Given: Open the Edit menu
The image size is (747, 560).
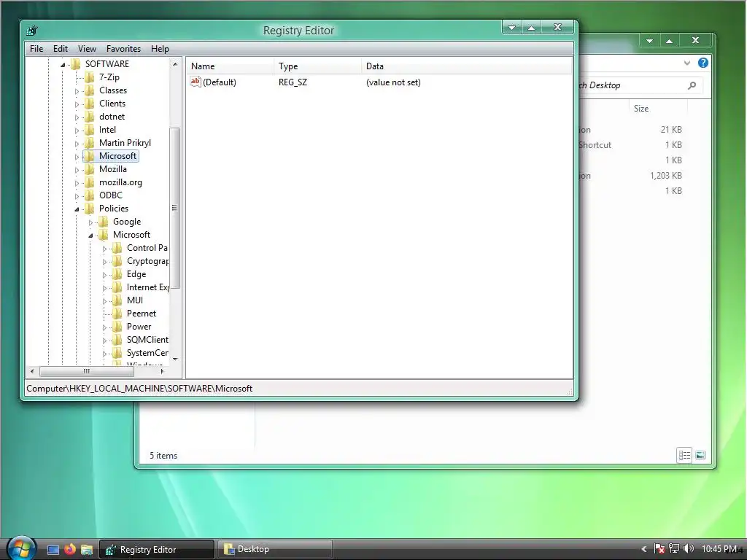Looking at the screenshot, I should click(x=60, y=49).
